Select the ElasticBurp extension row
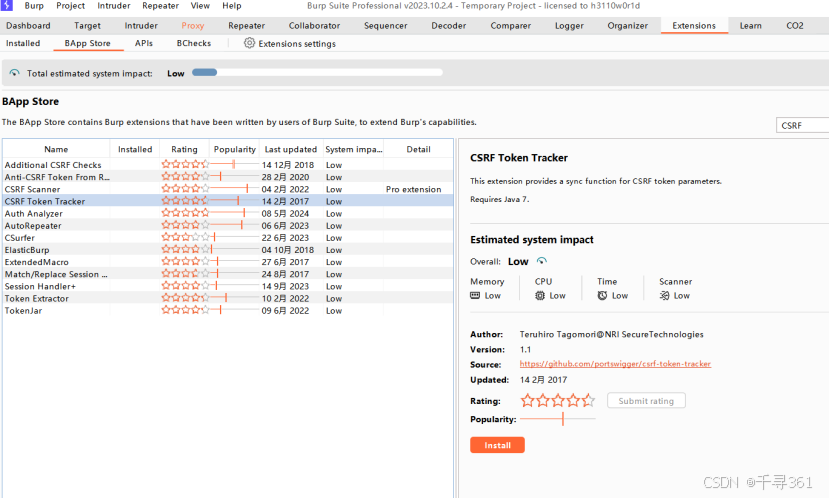Viewport: 829px width, 498px height. pos(228,250)
